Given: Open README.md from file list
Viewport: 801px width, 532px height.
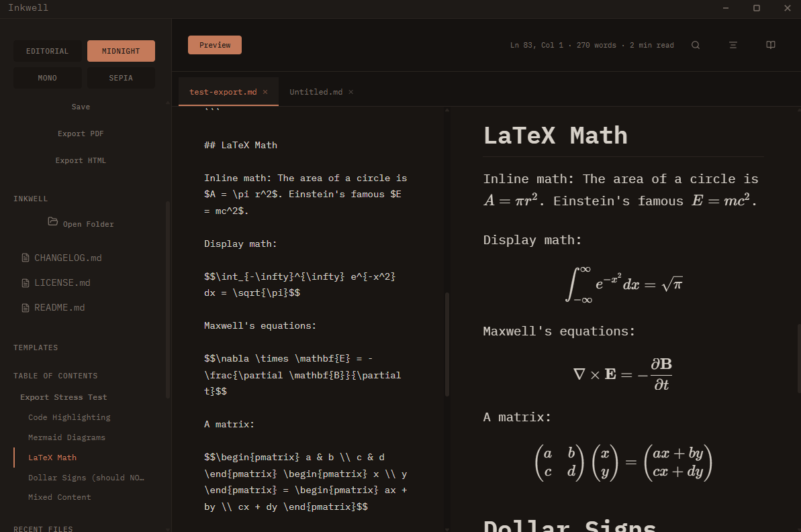Looking at the screenshot, I should coord(59,308).
